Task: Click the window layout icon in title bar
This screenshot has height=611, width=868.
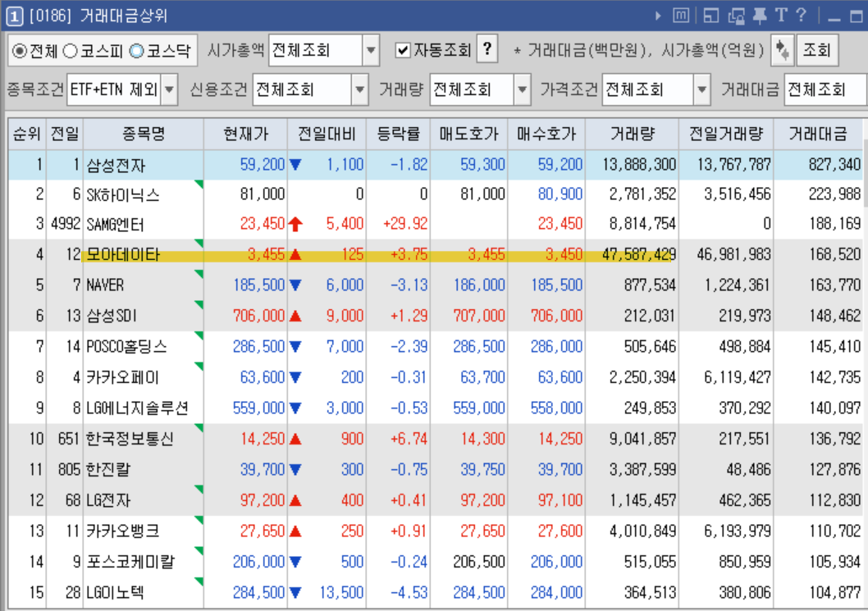Action: (x=710, y=16)
